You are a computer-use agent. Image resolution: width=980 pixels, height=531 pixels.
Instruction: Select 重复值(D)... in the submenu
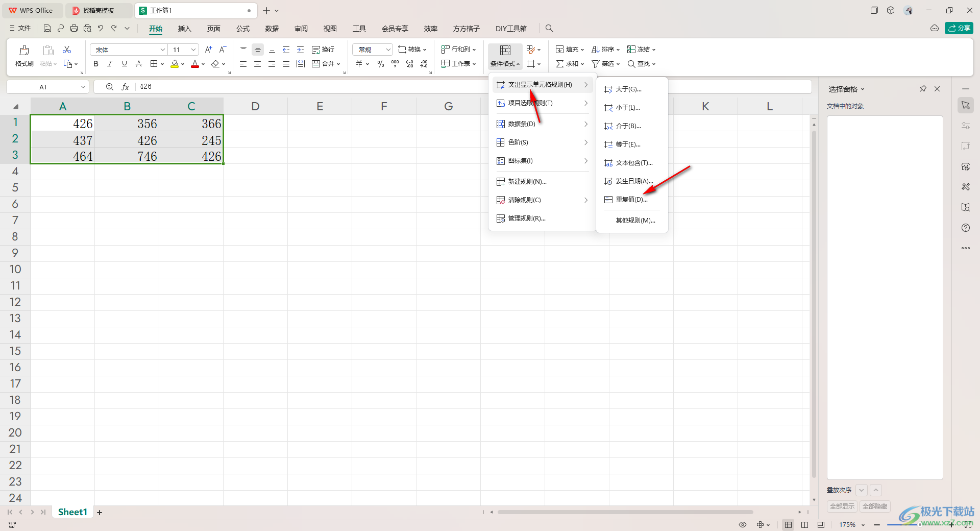click(x=632, y=200)
